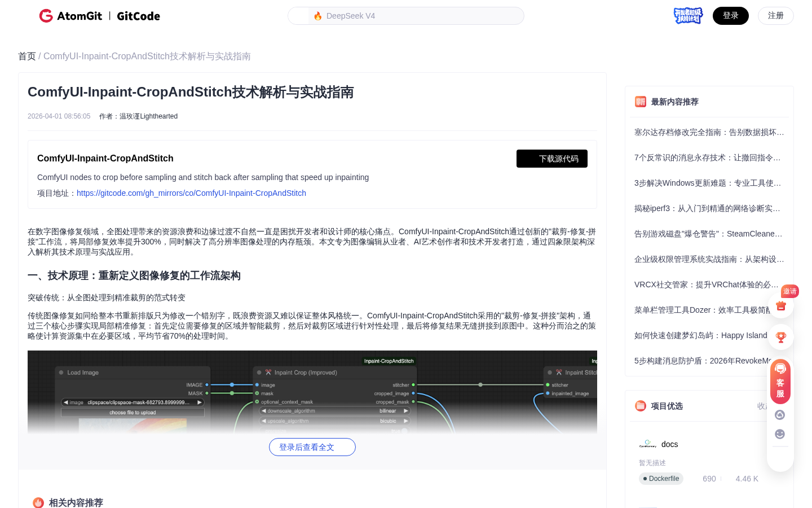Open the gitcode.com project address link

coord(191,193)
